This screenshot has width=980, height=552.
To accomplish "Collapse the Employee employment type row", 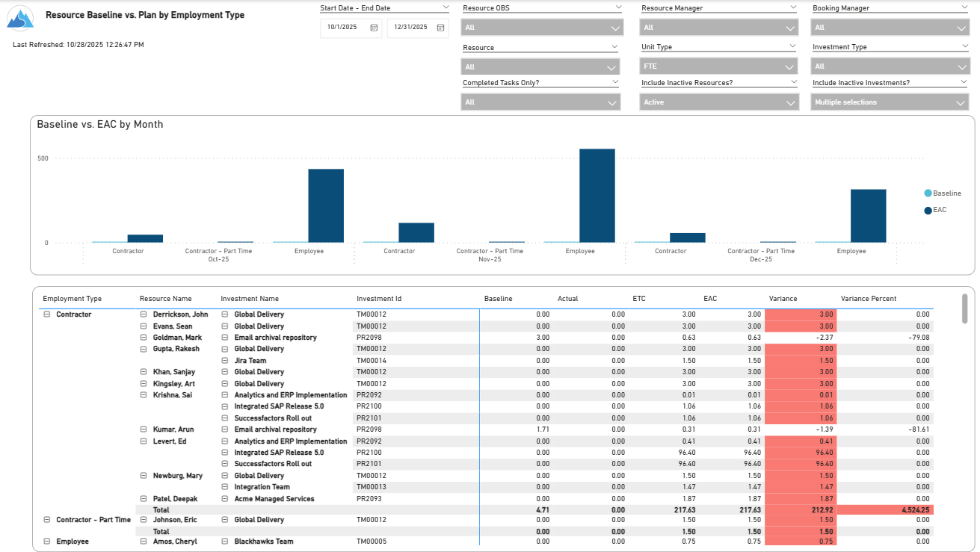I will pyautogui.click(x=47, y=542).
